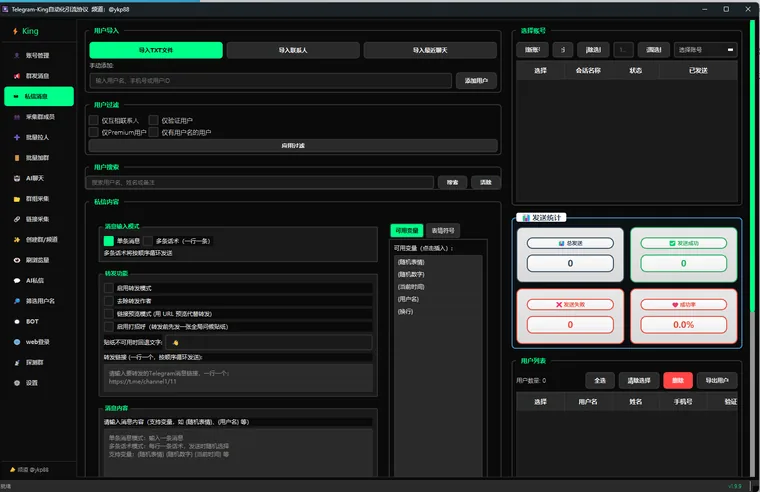The image size is (760, 492).
Task: Click the heart 成功率 icon
Action: click(x=675, y=304)
